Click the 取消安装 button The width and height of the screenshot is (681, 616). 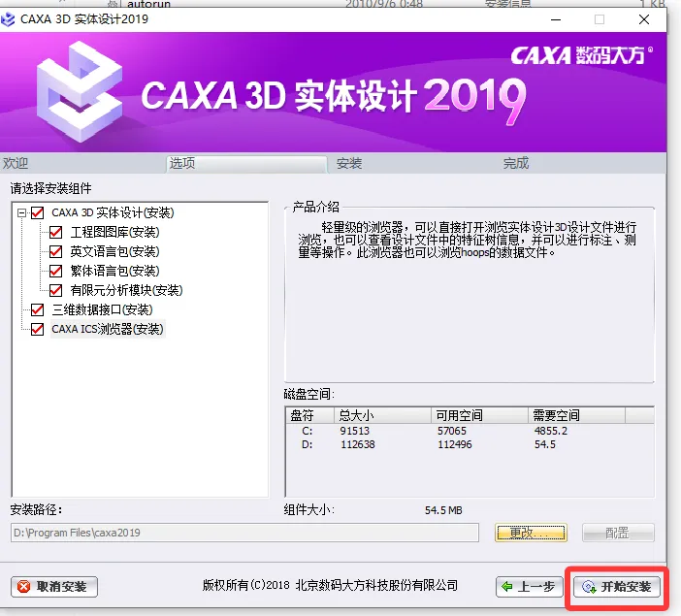(54, 587)
